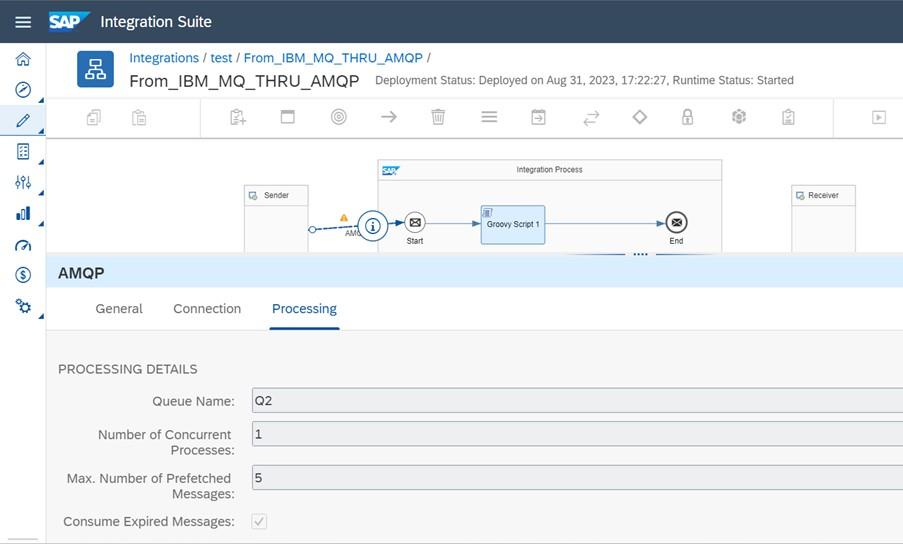Open the Discover compass icon
Screen dimensions: 903x544
(x=23, y=89)
